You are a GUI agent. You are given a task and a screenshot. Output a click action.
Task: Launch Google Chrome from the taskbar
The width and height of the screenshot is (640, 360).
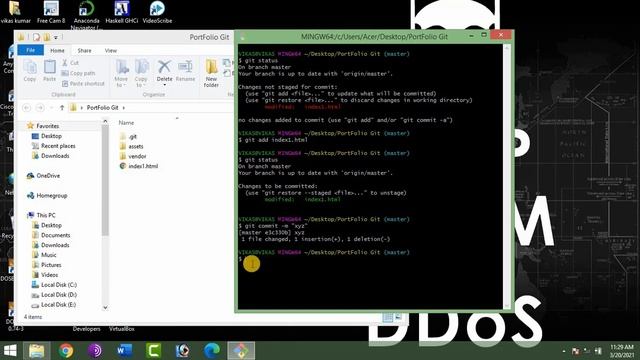[x=66, y=351]
